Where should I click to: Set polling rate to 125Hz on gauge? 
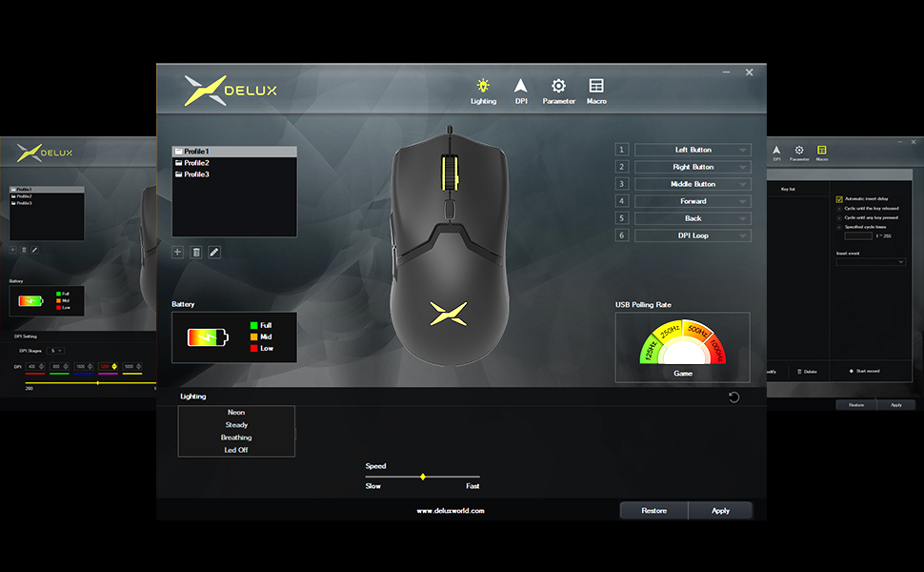[650, 350]
